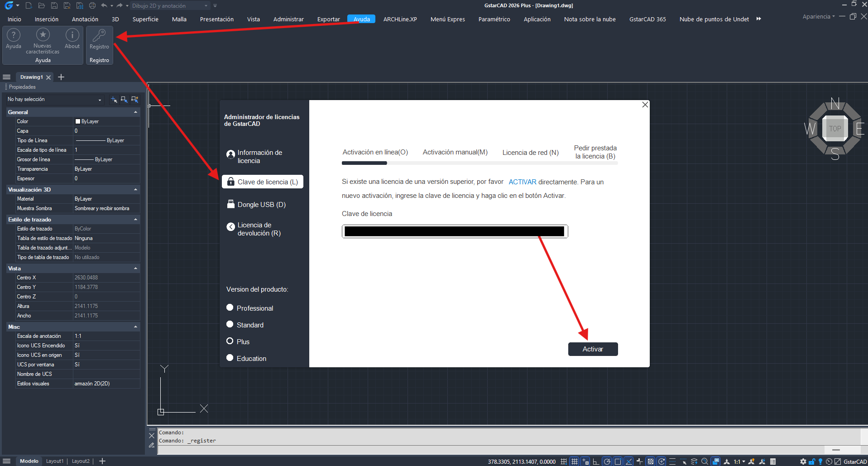Screen dimensions: 868x466
Task: Click the Activar button
Action: 593,349
